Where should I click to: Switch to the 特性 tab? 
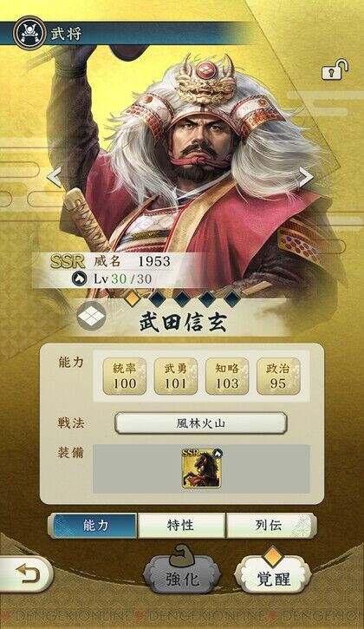[181, 525]
